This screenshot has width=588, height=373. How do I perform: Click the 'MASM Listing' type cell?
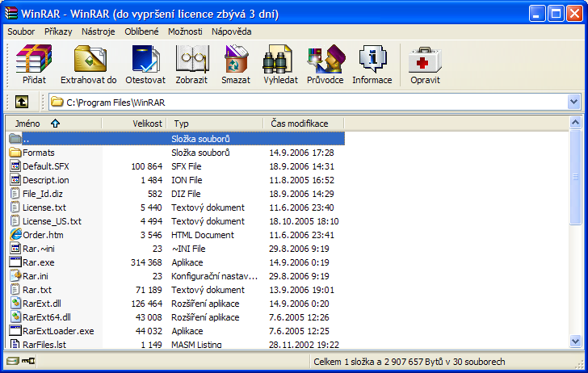(196, 344)
